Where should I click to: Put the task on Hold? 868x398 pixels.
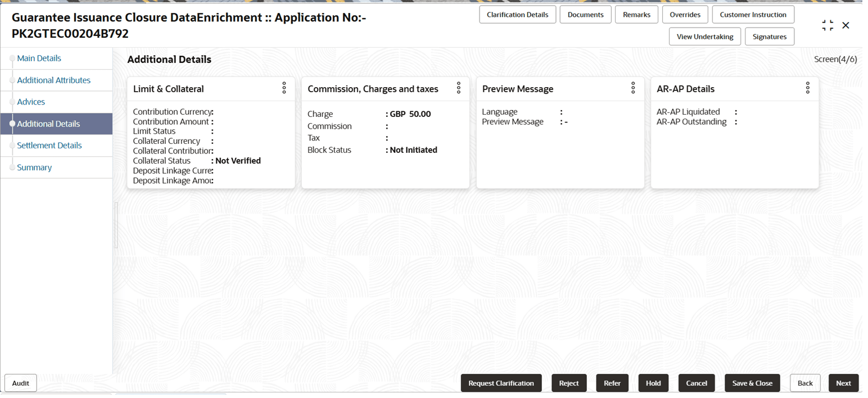pos(653,383)
